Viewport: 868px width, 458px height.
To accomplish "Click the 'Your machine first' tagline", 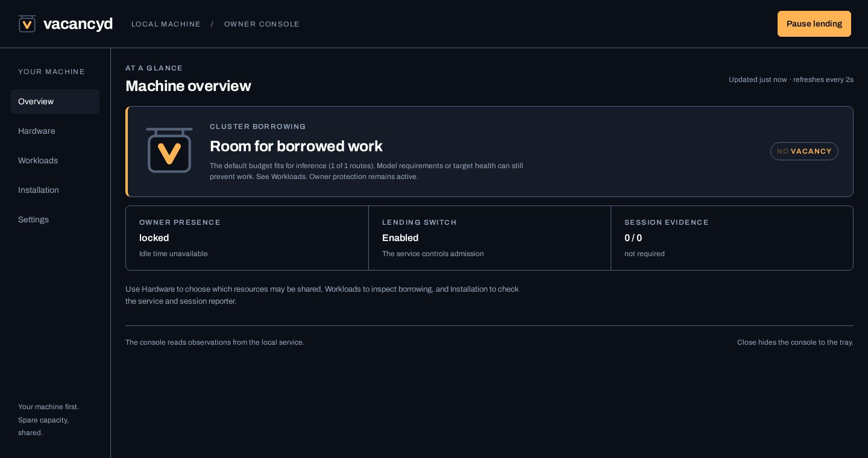I will tap(48, 419).
